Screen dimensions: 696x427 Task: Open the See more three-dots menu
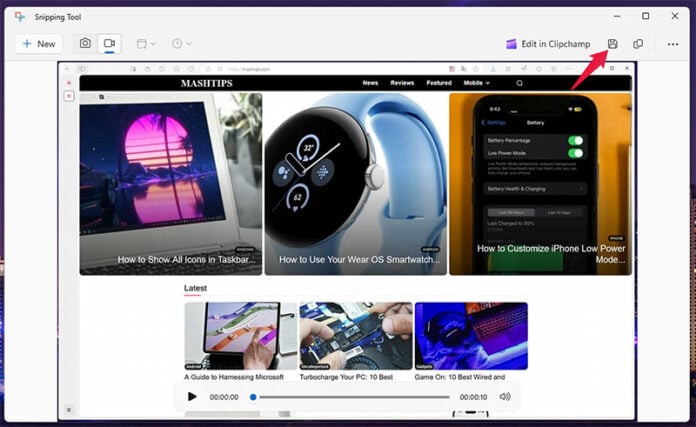click(x=673, y=44)
